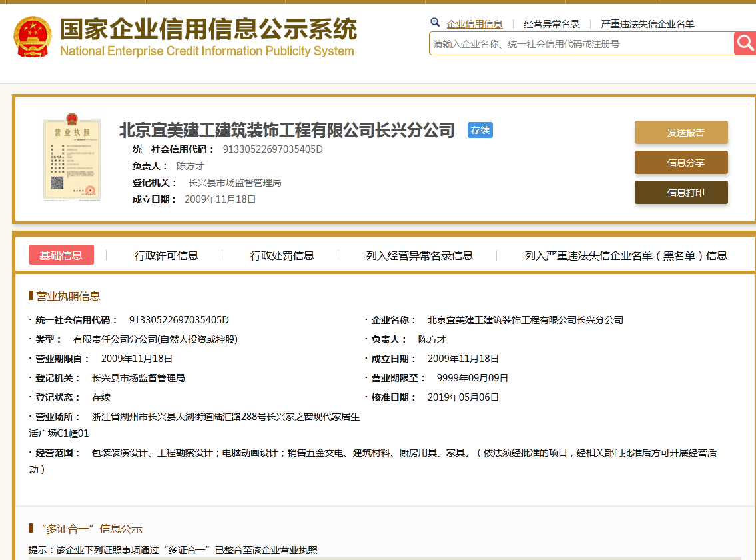The width and height of the screenshot is (756, 560).
Task: Click the national emblem logo
Action: pyautogui.click(x=32, y=37)
